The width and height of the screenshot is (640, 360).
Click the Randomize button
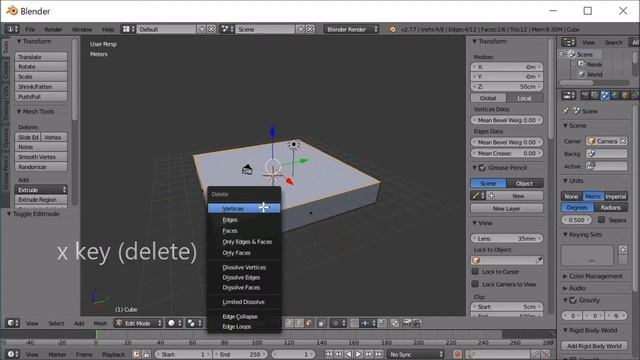41,167
